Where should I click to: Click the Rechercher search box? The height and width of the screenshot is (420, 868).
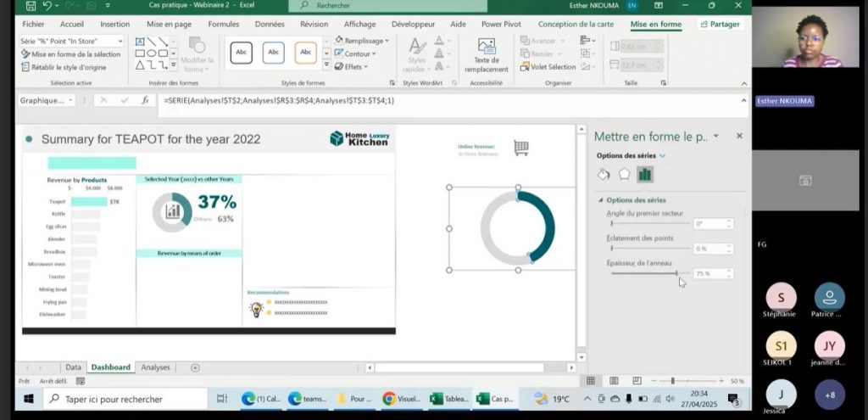pyautogui.click(x=387, y=6)
